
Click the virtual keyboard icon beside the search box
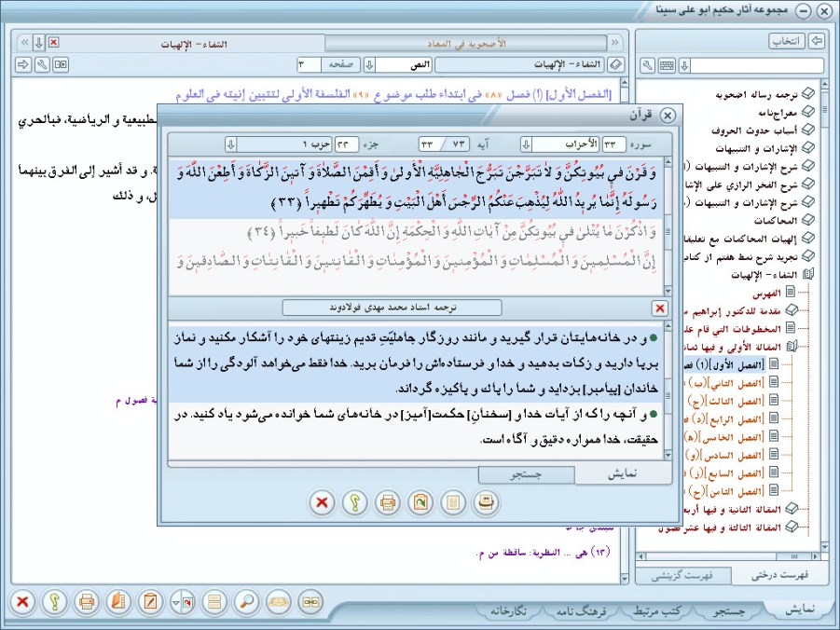click(666, 65)
